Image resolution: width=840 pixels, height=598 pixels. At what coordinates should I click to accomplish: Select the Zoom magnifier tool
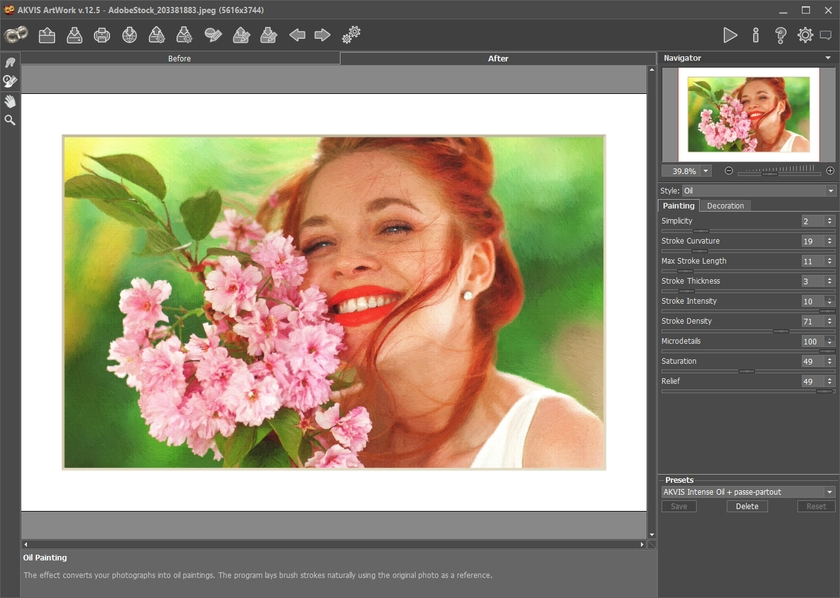10,120
